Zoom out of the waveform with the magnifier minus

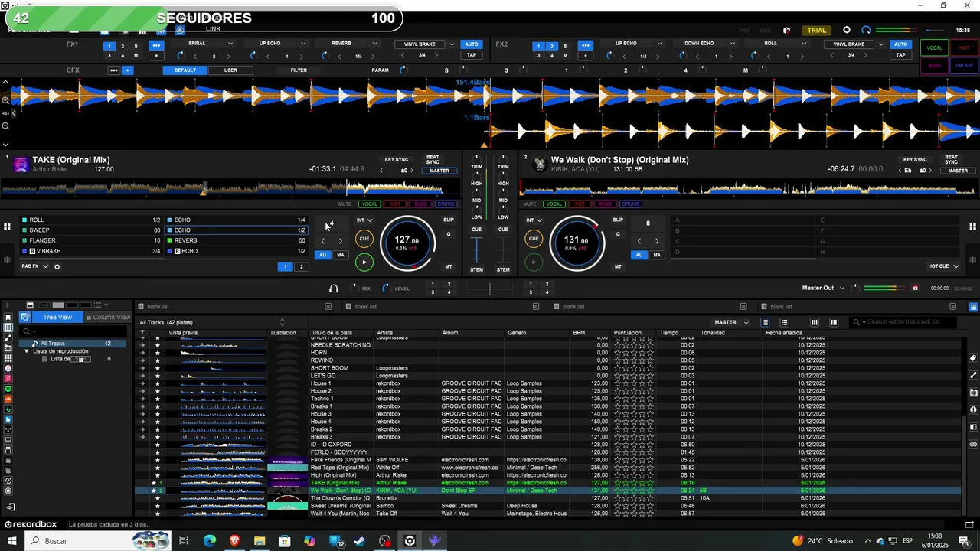pos(5,126)
